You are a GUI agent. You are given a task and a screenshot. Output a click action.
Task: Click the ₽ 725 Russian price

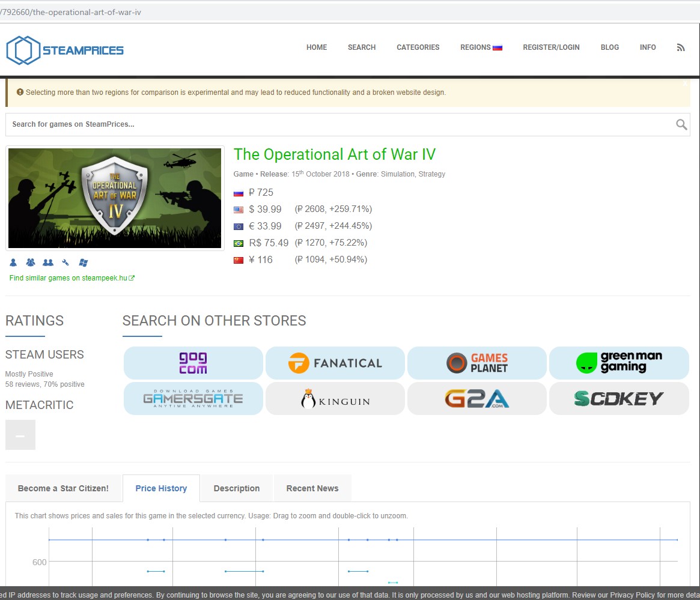pyautogui.click(x=261, y=193)
